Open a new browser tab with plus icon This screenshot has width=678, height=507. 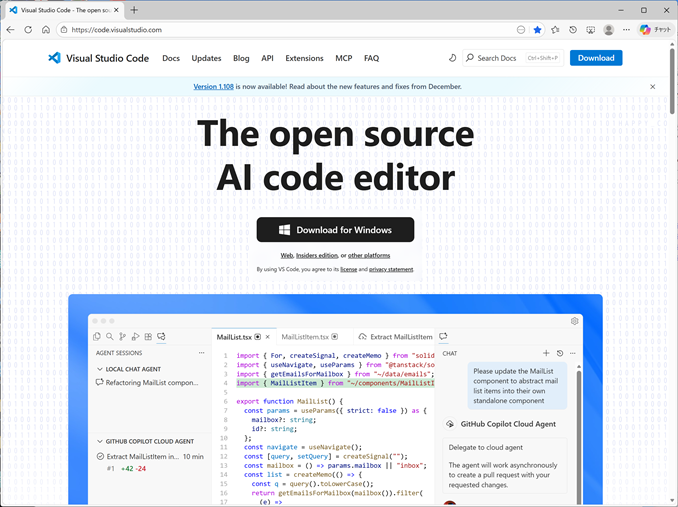tap(134, 10)
